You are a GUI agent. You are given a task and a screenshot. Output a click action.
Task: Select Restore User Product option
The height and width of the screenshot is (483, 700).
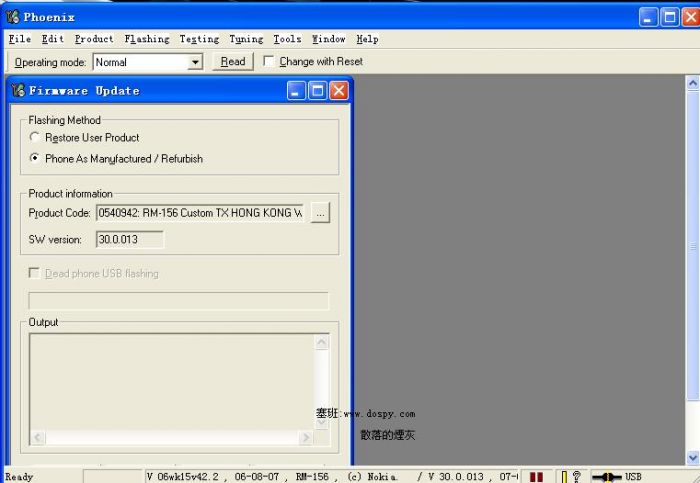(34, 137)
